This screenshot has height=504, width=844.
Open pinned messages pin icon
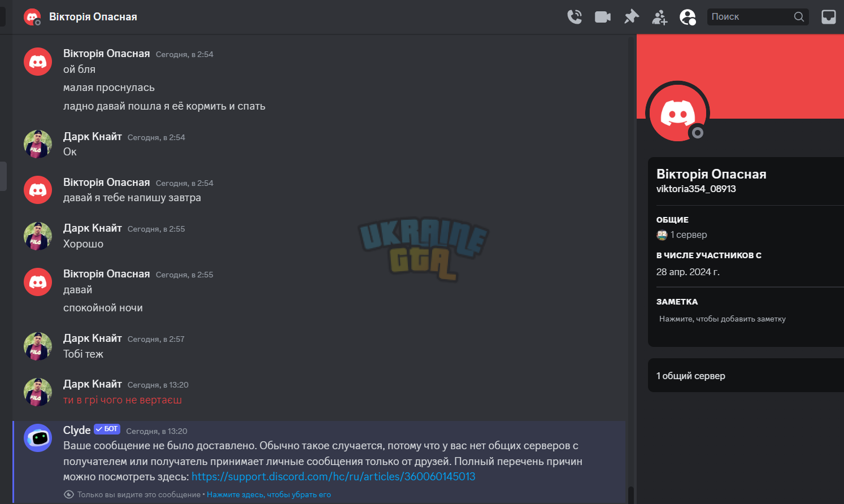pyautogui.click(x=631, y=17)
